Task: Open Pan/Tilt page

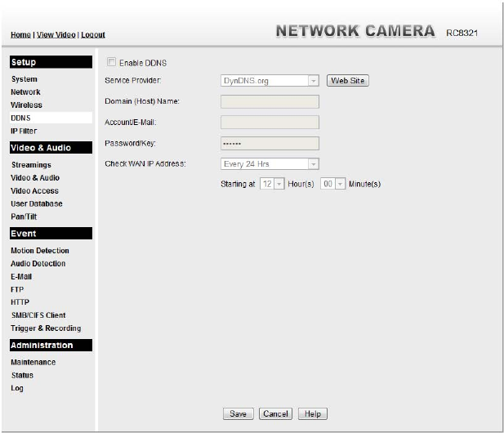Action: pyautogui.click(x=24, y=216)
